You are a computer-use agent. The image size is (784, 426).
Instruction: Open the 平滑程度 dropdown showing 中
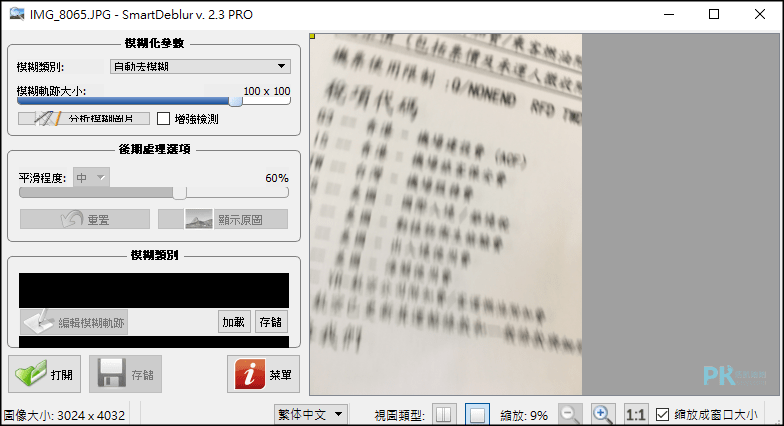91,178
